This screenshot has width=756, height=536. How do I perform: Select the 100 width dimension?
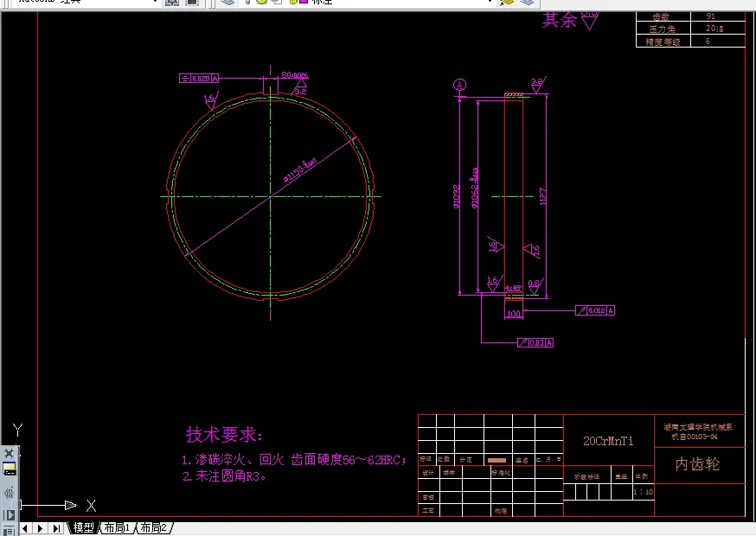point(514,314)
